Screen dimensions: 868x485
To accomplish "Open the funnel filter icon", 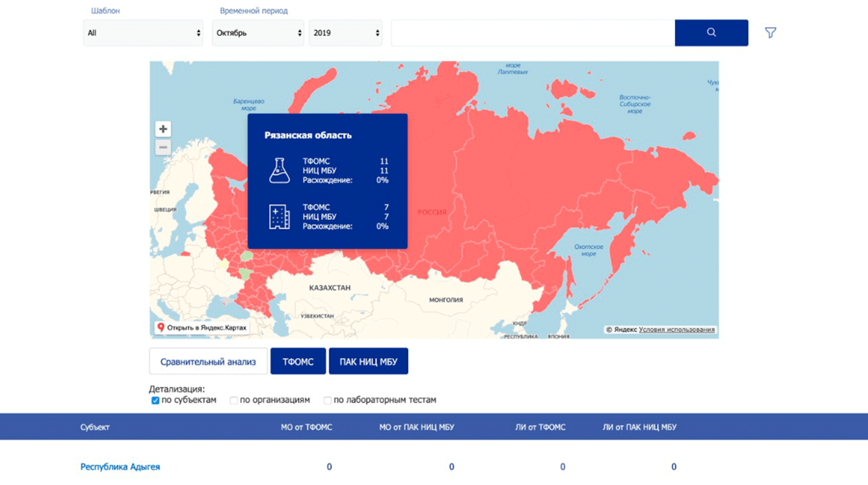I will [x=770, y=33].
